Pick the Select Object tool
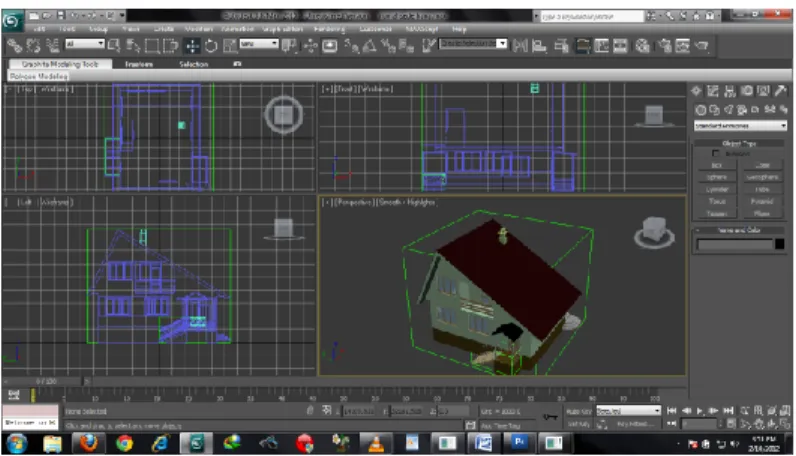 tap(114, 46)
